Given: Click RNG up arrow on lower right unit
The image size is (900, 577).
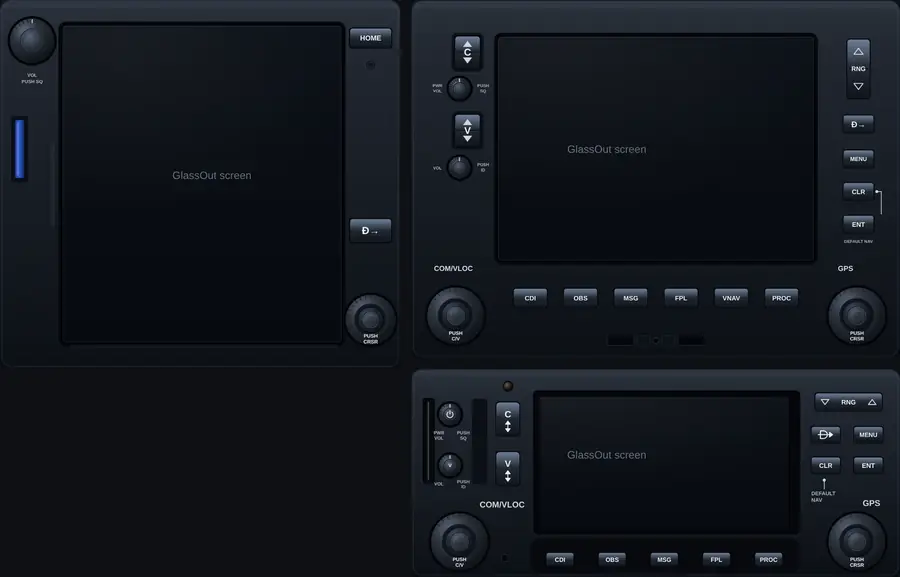Looking at the screenshot, I should pos(872,402).
